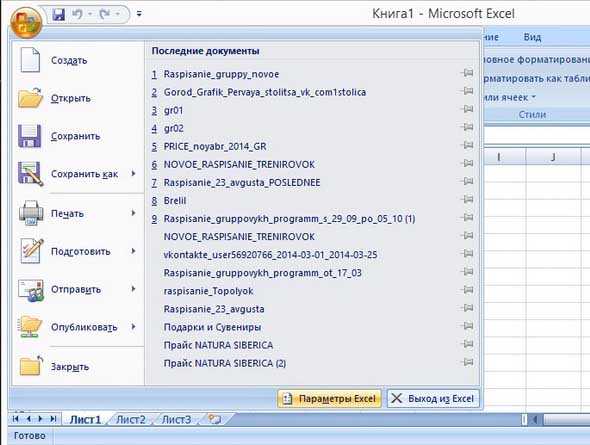Go to previous sheet navigation arrow

[29, 419]
